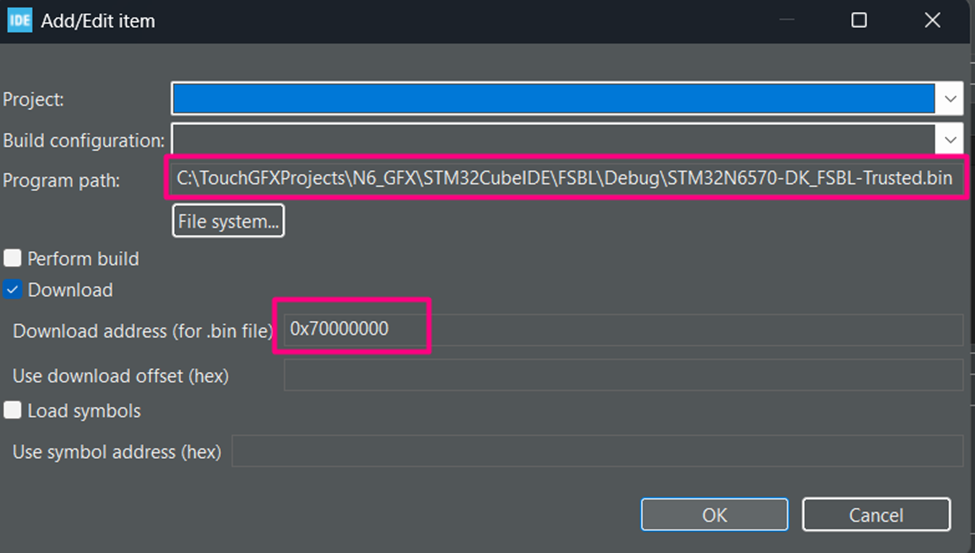975x553 pixels.
Task: Minimize the Add/Edit item window
Action: tap(786, 20)
